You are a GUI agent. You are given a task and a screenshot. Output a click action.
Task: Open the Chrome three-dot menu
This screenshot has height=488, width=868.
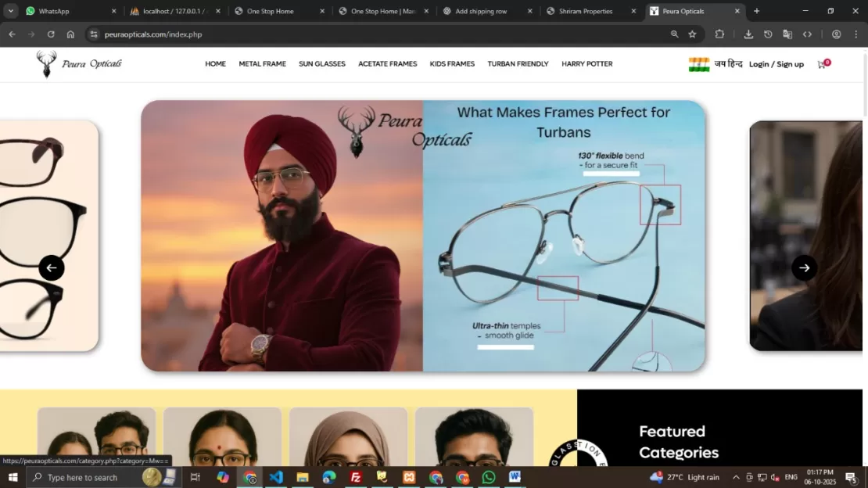[x=855, y=34]
